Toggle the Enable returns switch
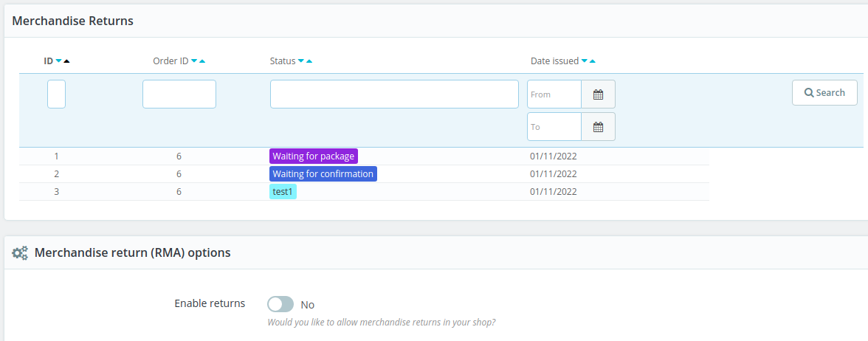Image resolution: width=868 pixels, height=341 pixels. pos(280,304)
